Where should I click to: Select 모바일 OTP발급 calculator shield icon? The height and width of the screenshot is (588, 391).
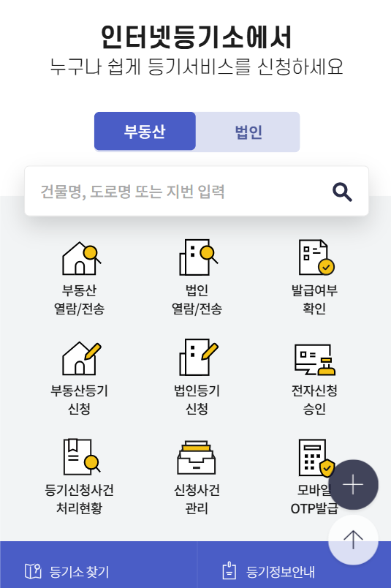pyautogui.click(x=316, y=458)
